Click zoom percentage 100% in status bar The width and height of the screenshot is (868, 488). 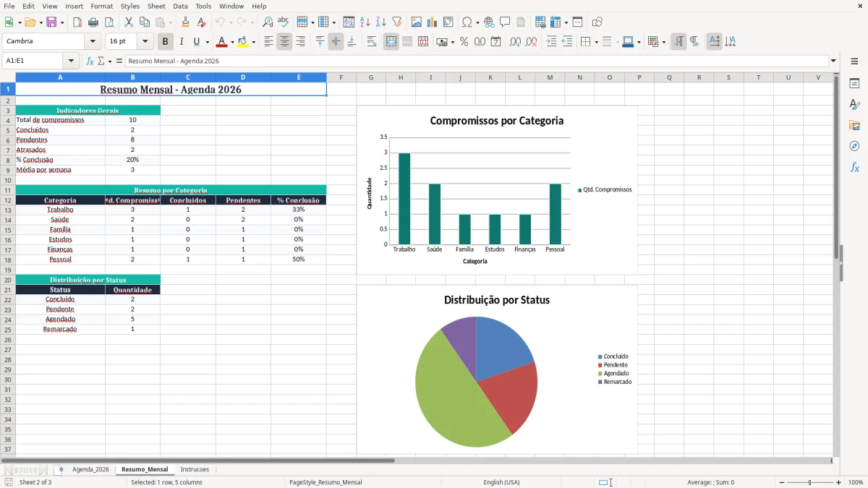(x=856, y=482)
